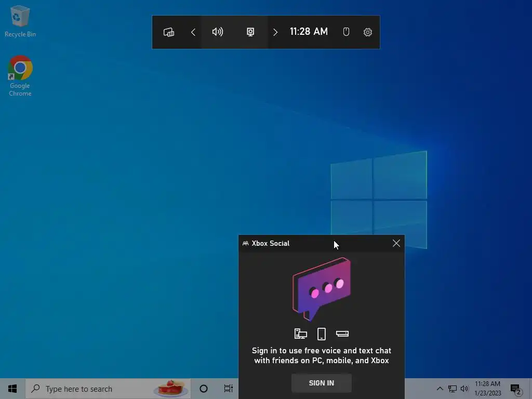Enable mouse click-through in Game Bar
The height and width of the screenshot is (399, 532).
[x=346, y=32]
